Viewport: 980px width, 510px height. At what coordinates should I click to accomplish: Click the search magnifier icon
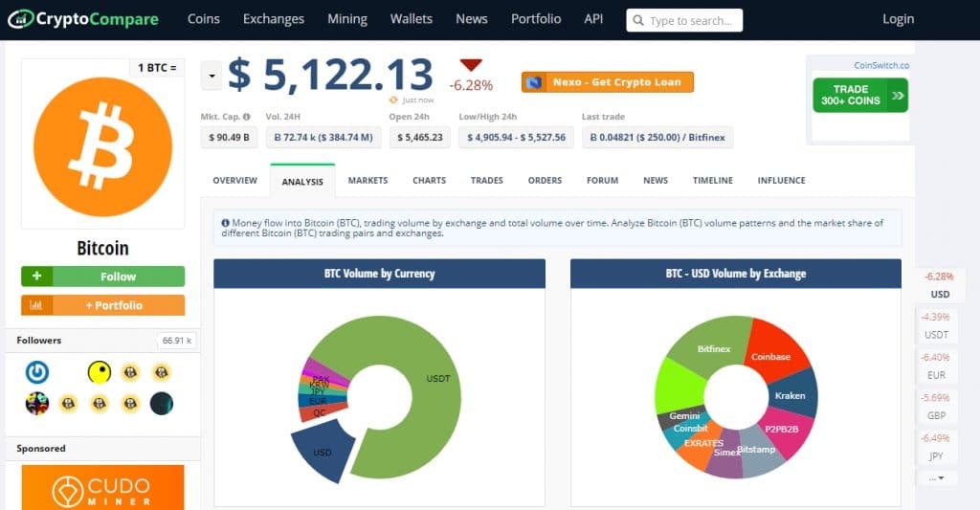tap(637, 20)
